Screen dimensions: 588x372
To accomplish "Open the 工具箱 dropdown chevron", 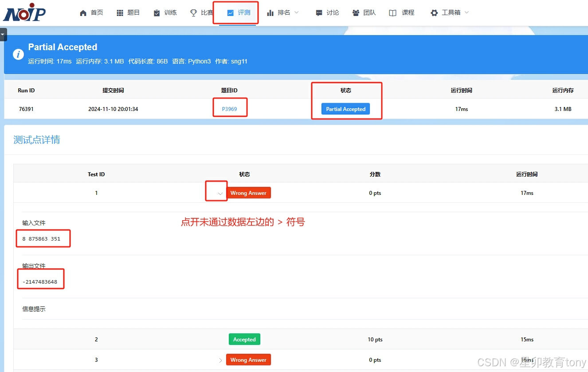I will pyautogui.click(x=466, y=13).
